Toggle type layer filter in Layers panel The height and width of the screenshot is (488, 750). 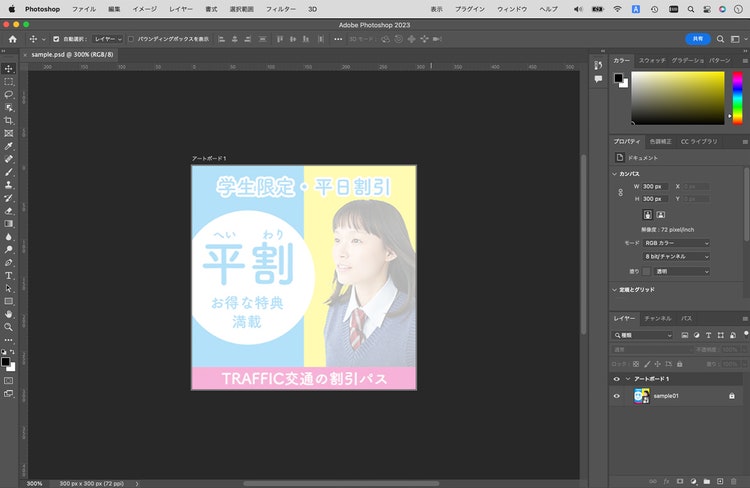click(708, 335)
